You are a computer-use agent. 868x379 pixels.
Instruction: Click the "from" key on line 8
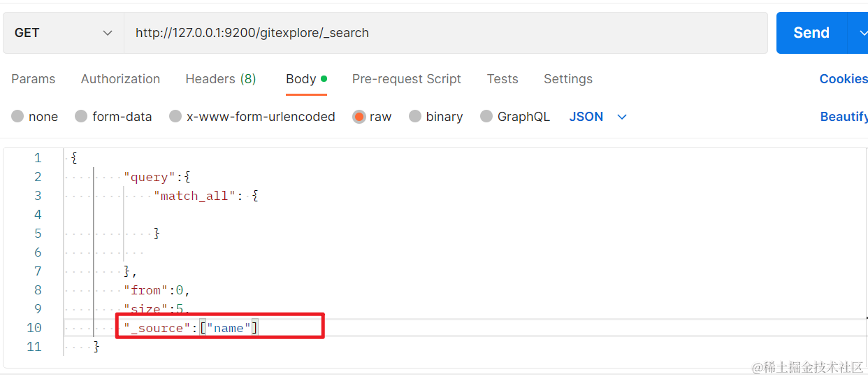(x=146, y=290)
